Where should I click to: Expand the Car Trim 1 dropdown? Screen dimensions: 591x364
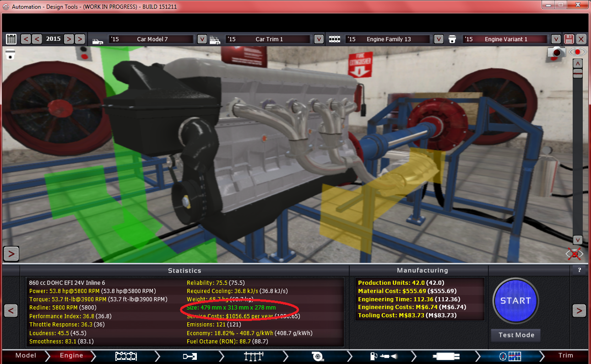click(x=319, y=39)
